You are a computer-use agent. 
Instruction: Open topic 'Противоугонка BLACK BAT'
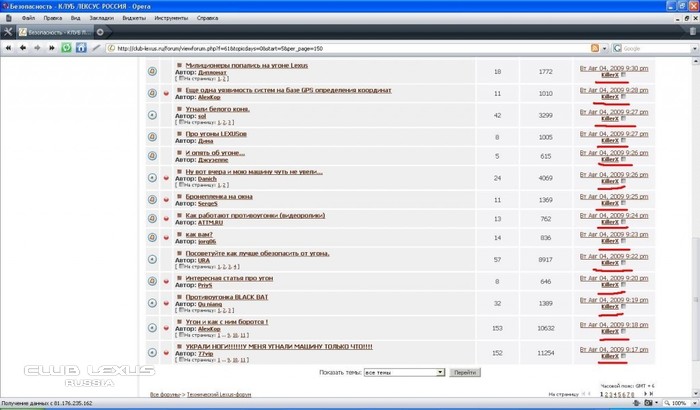coord(229,297)
